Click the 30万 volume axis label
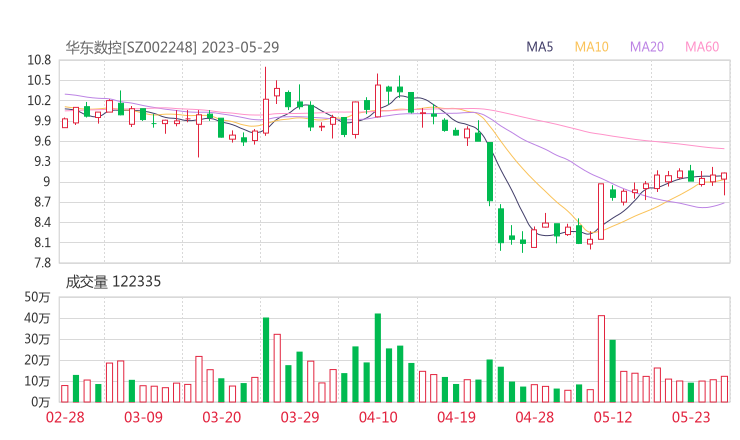740x440 pixels. (x=37, y=339)
